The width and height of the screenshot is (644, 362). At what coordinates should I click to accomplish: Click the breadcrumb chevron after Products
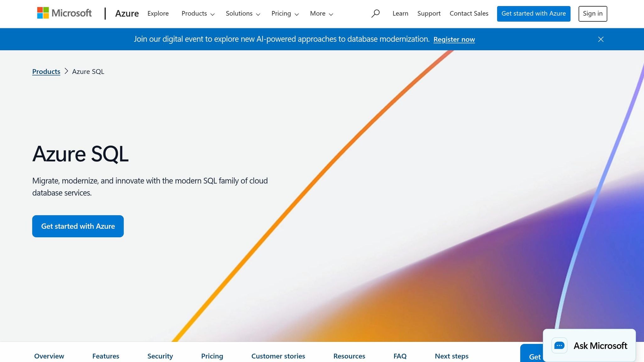[x=66, y=71]
